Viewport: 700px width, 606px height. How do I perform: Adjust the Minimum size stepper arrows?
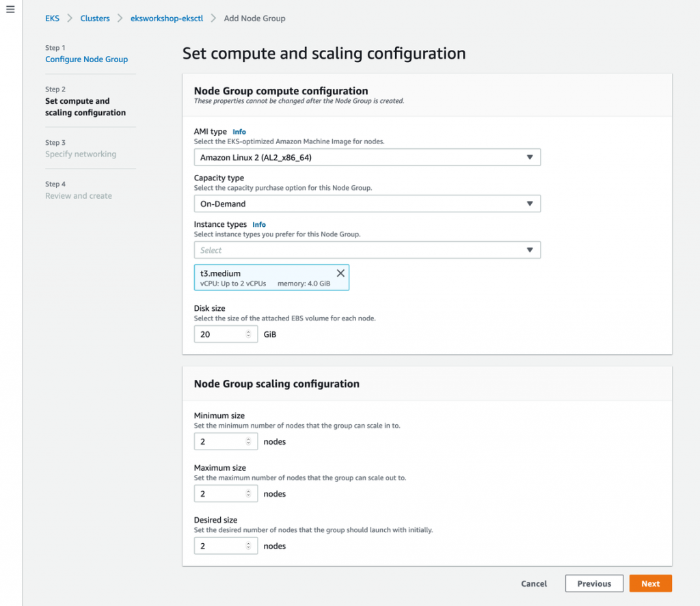[x=249, y=441]
